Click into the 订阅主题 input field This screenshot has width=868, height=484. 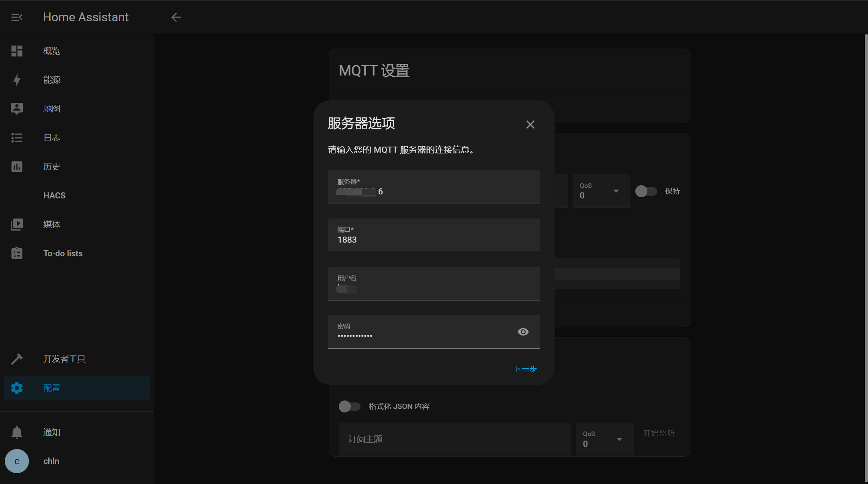coord(454,439)
